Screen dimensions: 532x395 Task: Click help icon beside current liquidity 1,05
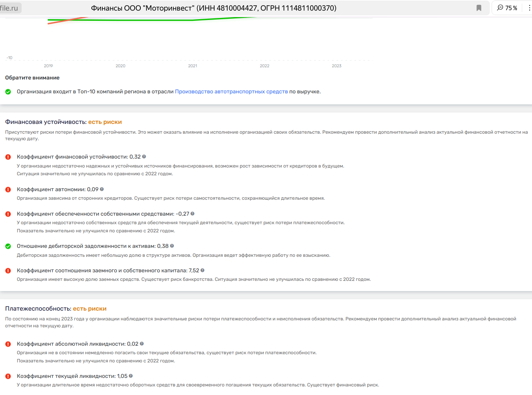131,376
